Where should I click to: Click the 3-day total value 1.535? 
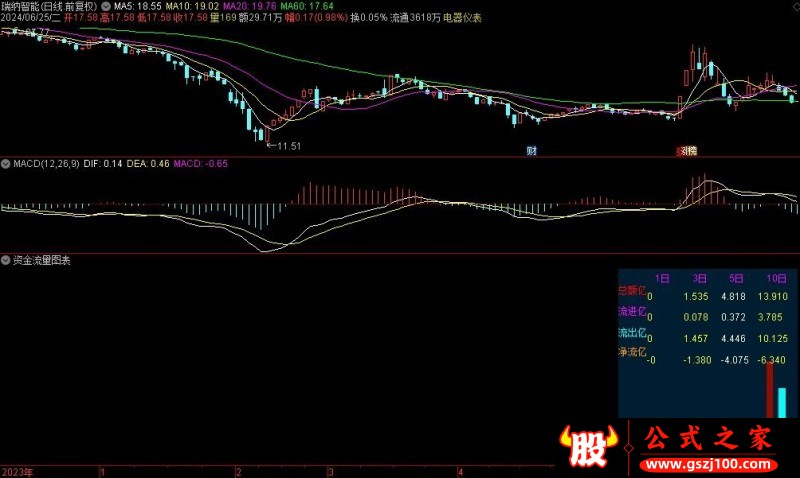coord(696,296)
